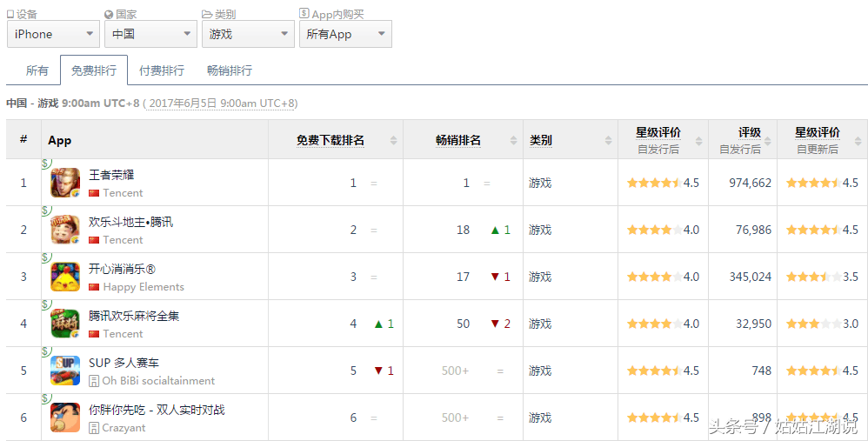Open the 你胖你先吃 app icon
The height and width of the screenshot is (441, 868).
65,418
